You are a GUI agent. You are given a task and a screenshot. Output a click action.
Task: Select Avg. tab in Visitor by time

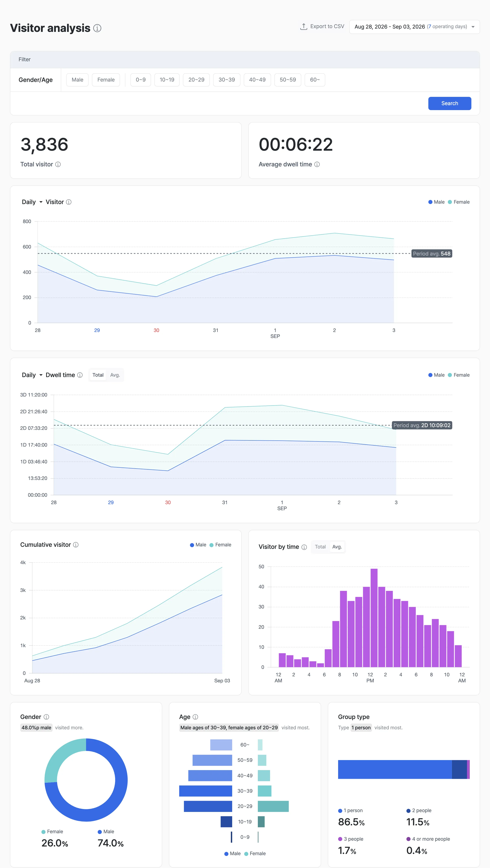tap(337, 547)
